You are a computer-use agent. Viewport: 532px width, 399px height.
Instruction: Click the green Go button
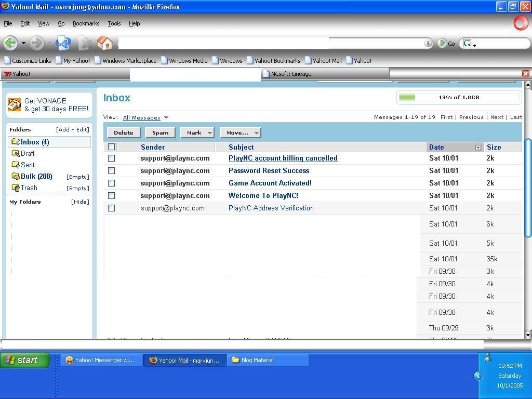point(446,44)
